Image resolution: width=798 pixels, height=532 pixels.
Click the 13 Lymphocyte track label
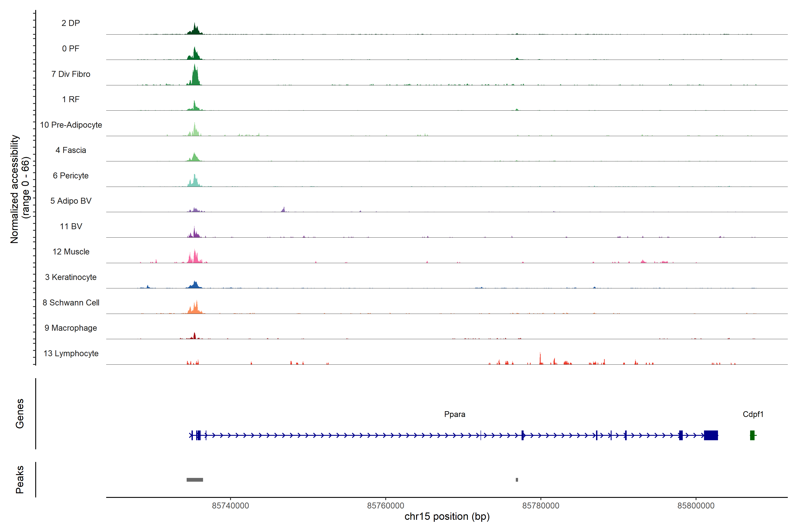click(71, 353)
